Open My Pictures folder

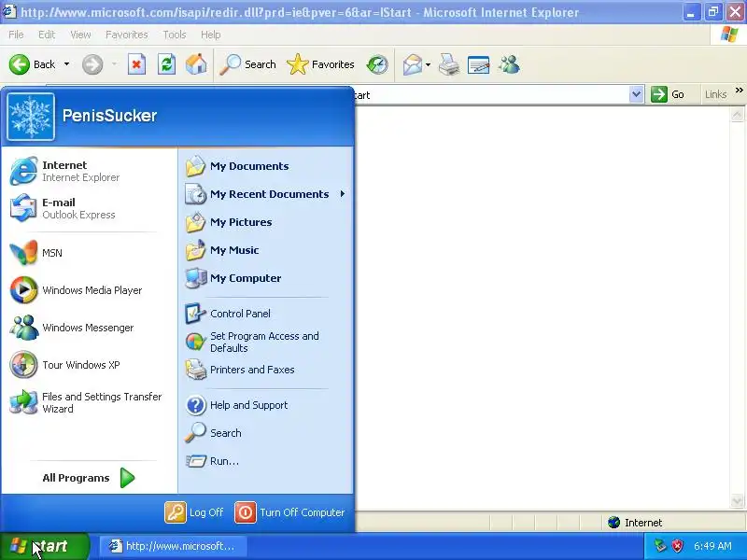[x=266, y=222]
